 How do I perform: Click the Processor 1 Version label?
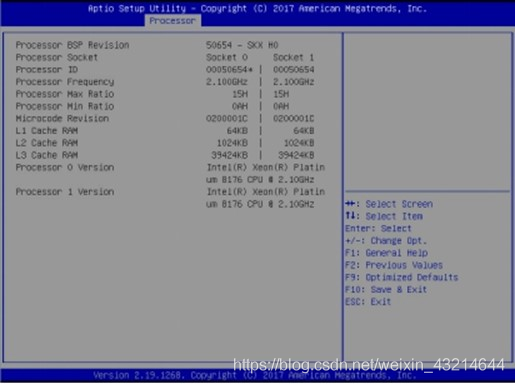[x=65, y=192]
